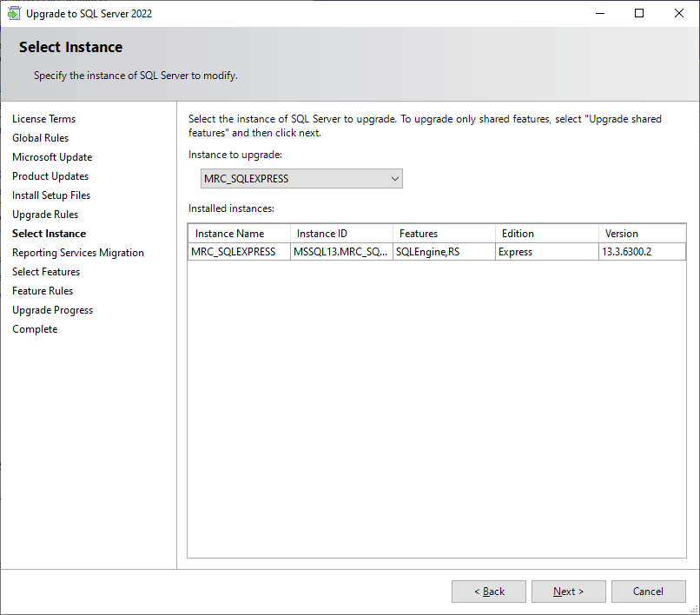Select Microsoft Update in the step list
The image size is (700, 615).
point(52,157)
